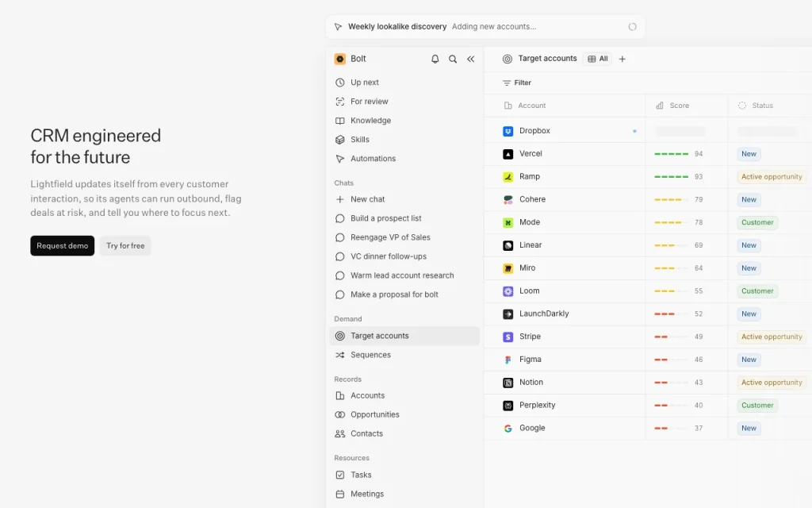Select the All view tab

(x=598, y=59)
